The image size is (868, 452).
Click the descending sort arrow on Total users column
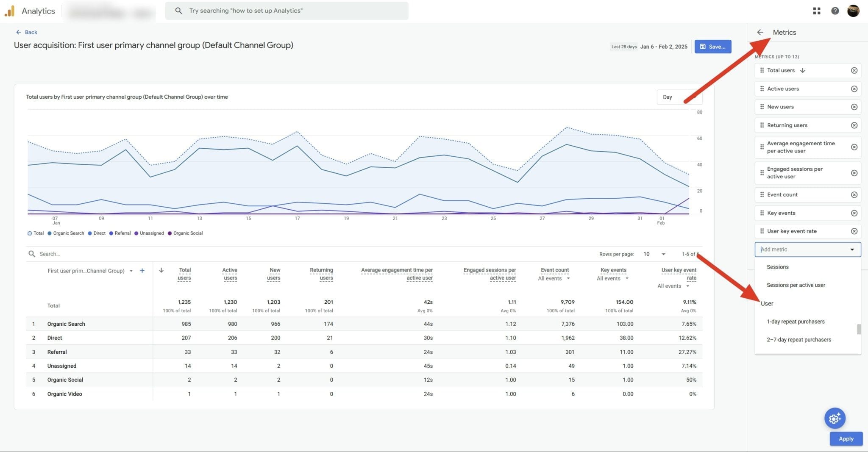point(161,270)
